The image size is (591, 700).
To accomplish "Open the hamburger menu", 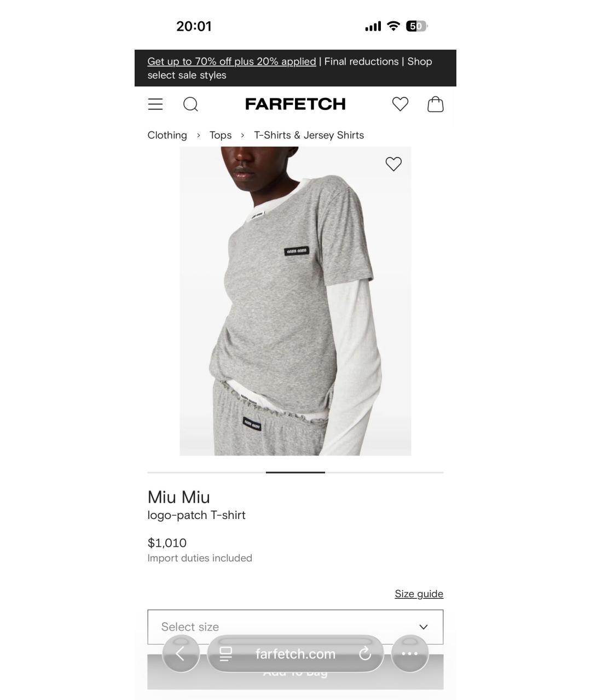I will [155, 104].
